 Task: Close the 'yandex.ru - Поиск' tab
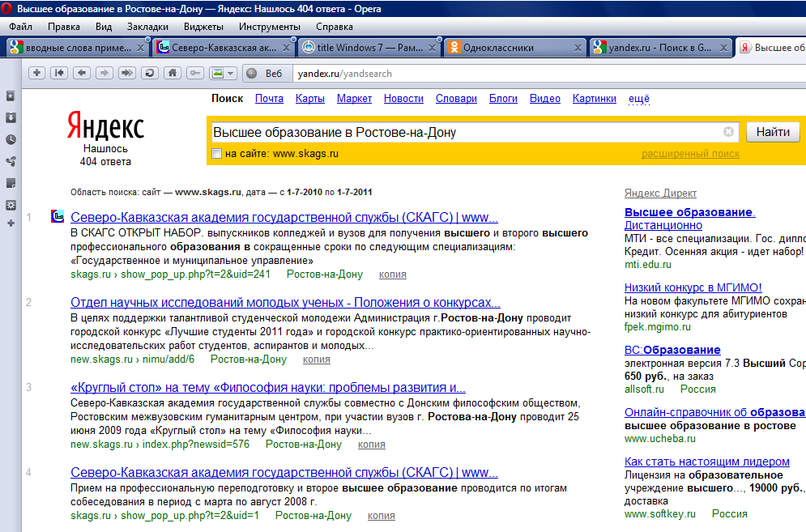click(x=723, y=48)
